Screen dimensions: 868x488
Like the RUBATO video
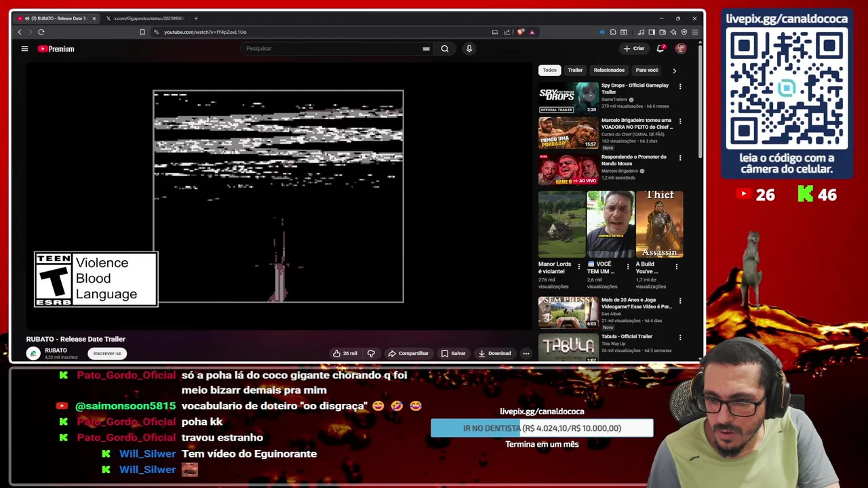point(345,353)
